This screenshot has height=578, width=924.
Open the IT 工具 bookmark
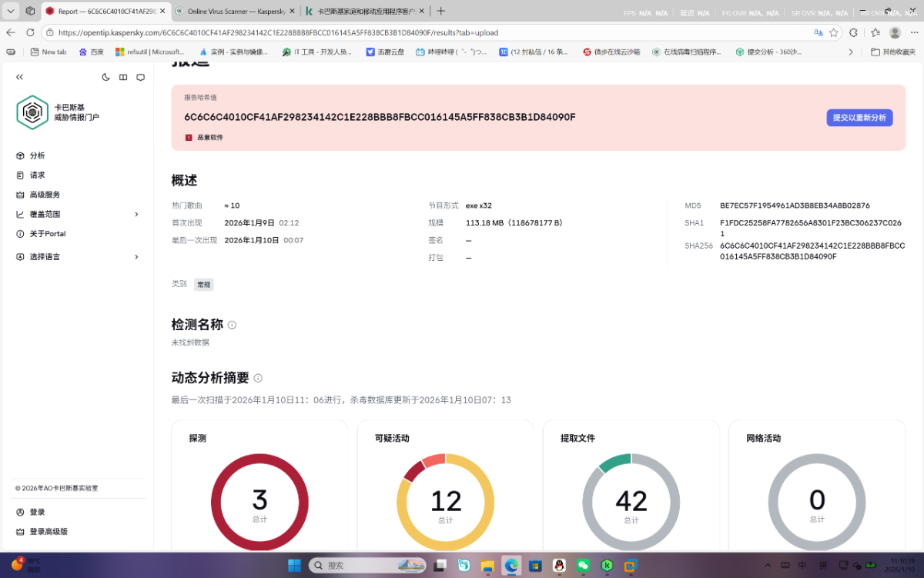click(316, 52)
